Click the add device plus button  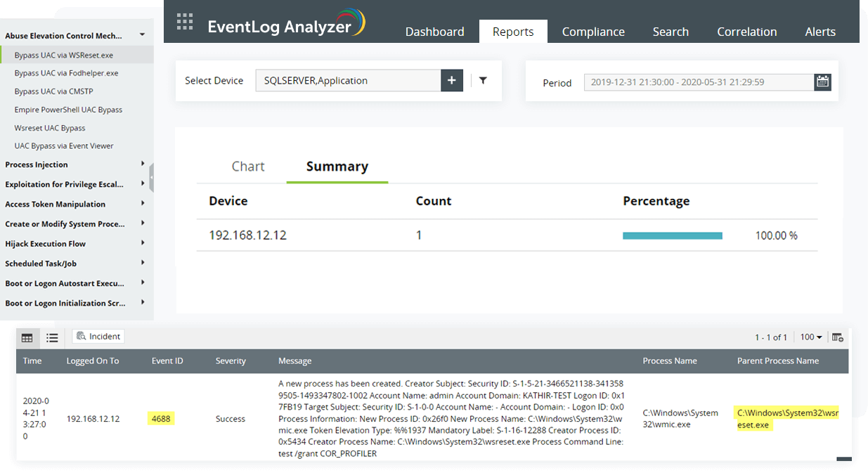pos(451,80)
